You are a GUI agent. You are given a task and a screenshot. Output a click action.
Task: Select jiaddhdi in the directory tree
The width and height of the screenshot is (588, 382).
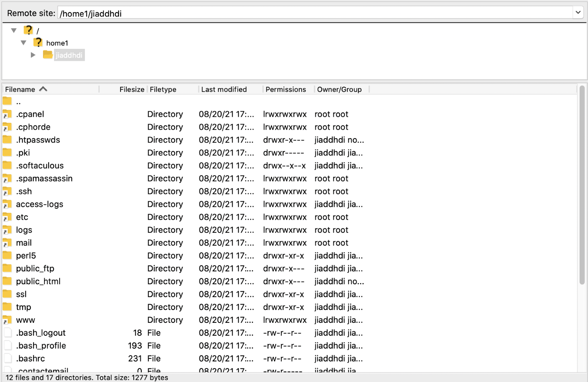coord(69,55)
